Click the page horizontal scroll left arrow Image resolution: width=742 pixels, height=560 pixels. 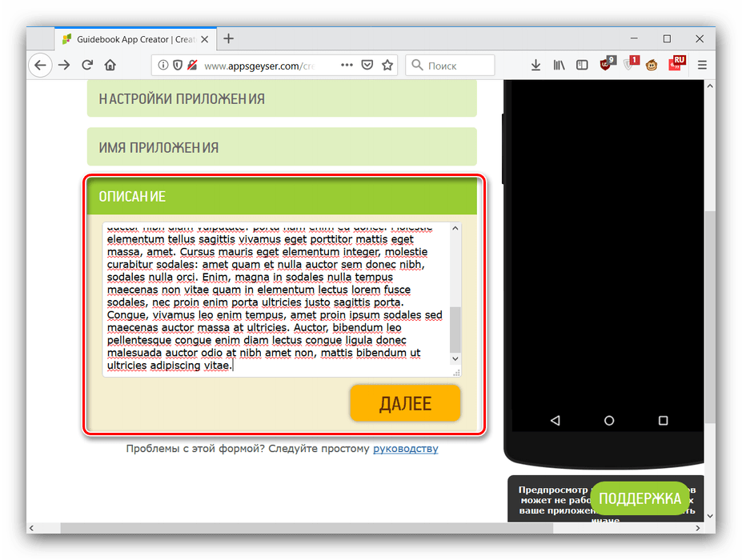point(32,528)
